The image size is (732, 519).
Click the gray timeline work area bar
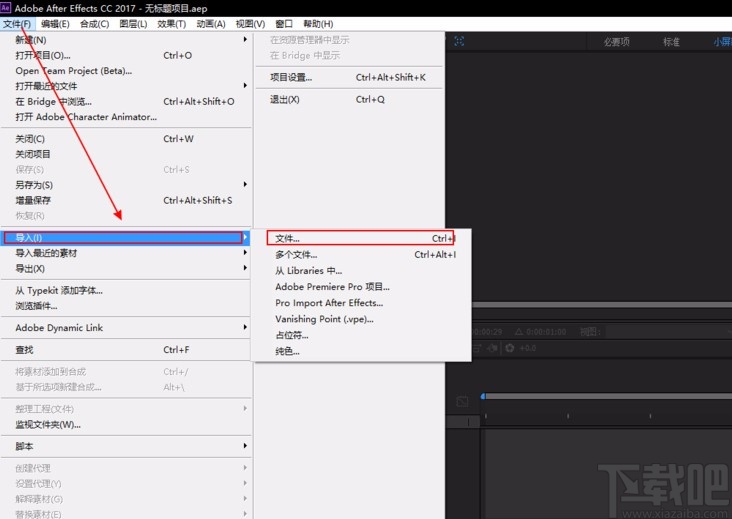tap(609, 396)
